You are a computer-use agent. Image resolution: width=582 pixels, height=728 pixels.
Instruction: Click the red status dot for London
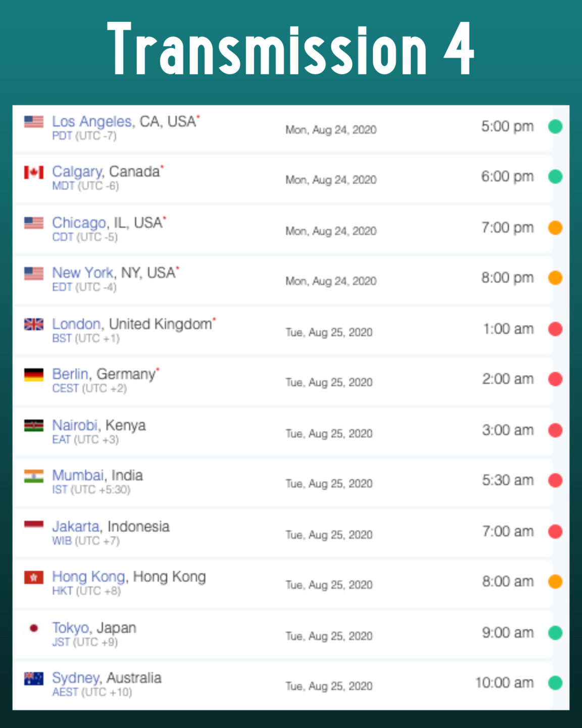[x=555, y=329]
